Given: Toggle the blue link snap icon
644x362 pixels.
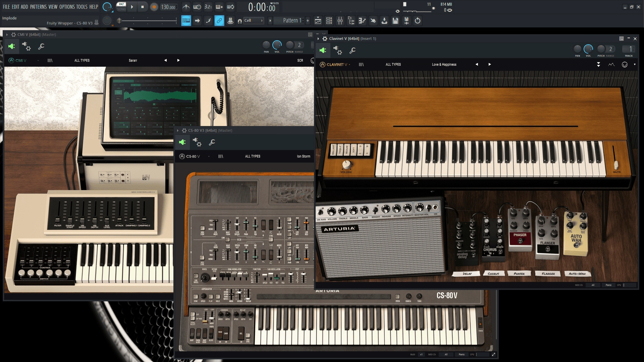Looking at the screenshot, I should pyautogui.click(x=219, y=21).
